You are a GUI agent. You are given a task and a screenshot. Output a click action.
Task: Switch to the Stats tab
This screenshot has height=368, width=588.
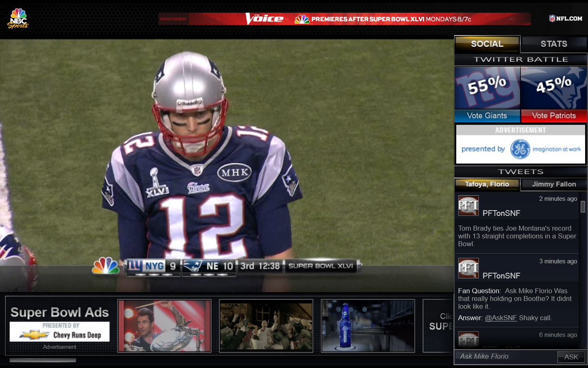[554, 44]
